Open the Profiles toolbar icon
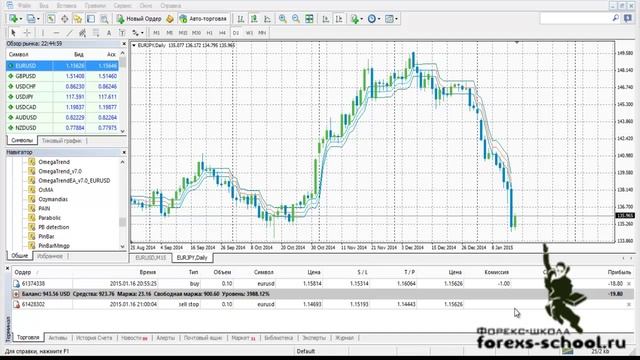The image size is (640, 360). [x=31, y=19]
